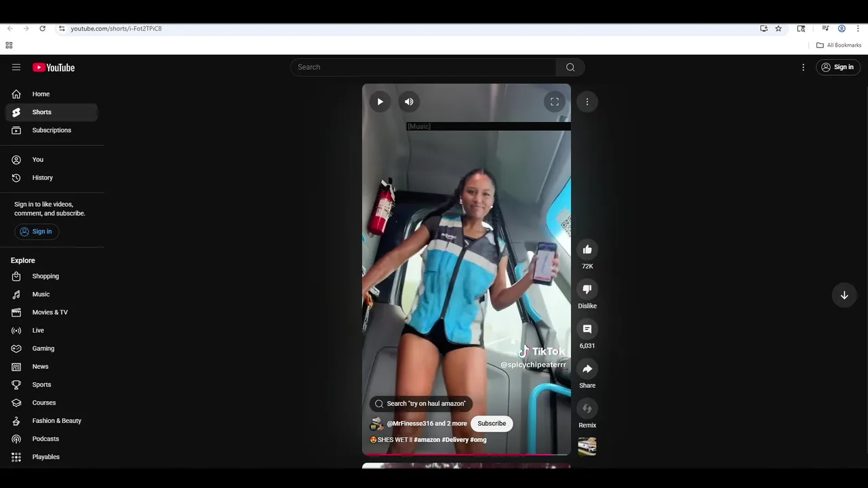Enter fullscreen for the Short
Image resolution: width=868 pixels, height=488 pixels.
point(555,102)
